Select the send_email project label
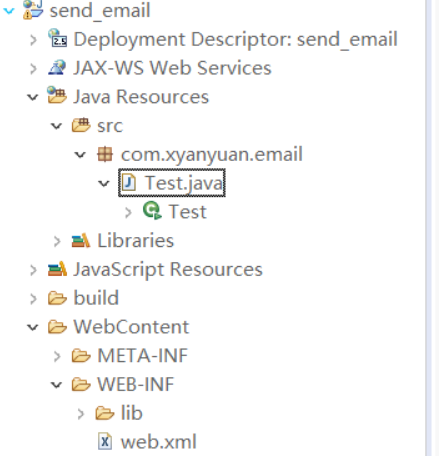 100,11
